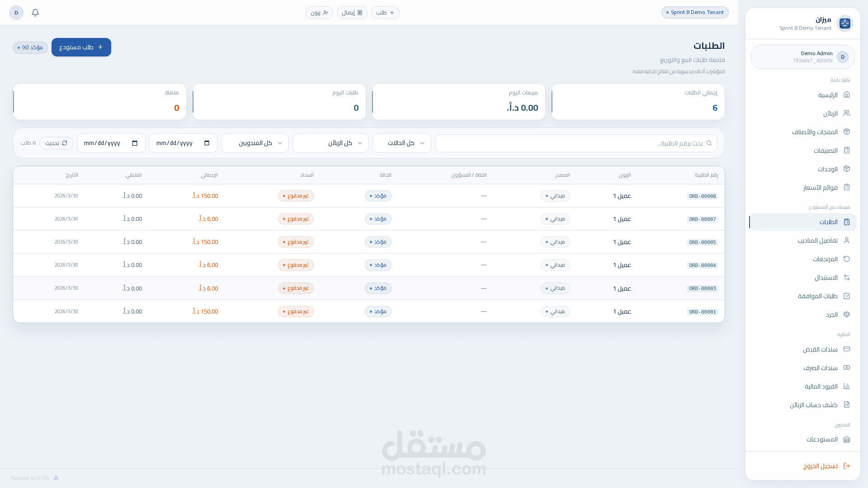The width and height of the screenshot is (868, 488).
Task: Toggle the مؤكد (6) filter chip
Action: click(x=30, y=47)
